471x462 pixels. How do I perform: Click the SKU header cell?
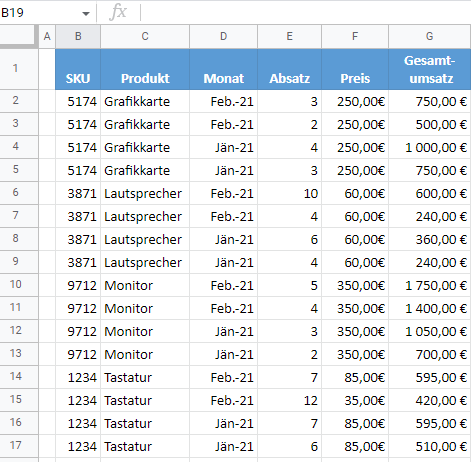pos(78,69)
